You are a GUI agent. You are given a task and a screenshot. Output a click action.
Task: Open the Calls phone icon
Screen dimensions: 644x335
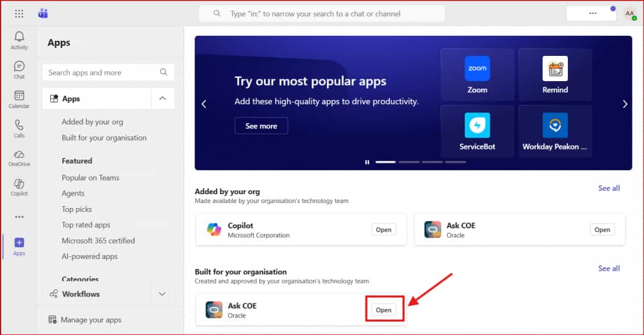[19, 128]
